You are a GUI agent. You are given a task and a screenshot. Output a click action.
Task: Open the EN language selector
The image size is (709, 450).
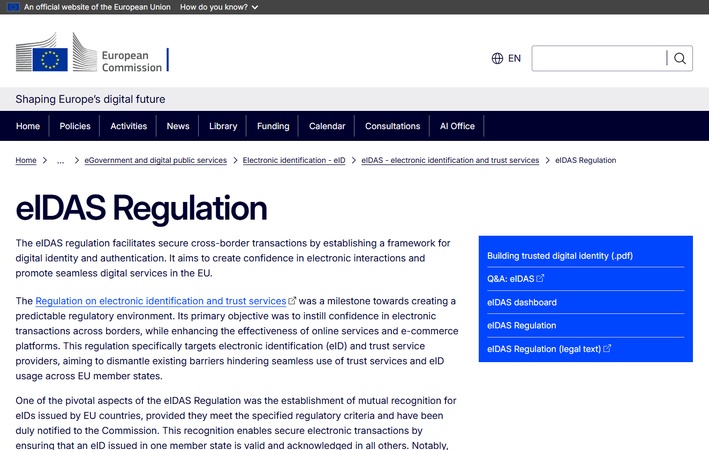(506, 58)
